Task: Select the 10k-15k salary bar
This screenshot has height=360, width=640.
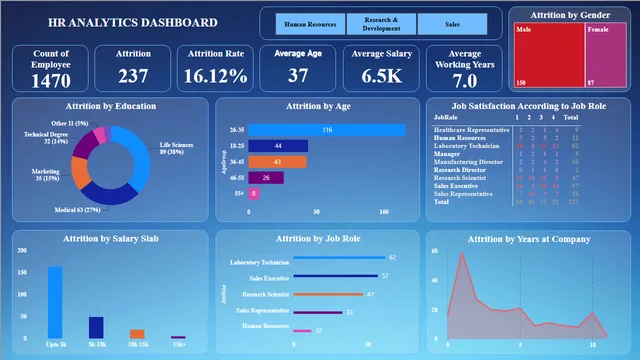Action: [x=137, y=334]
